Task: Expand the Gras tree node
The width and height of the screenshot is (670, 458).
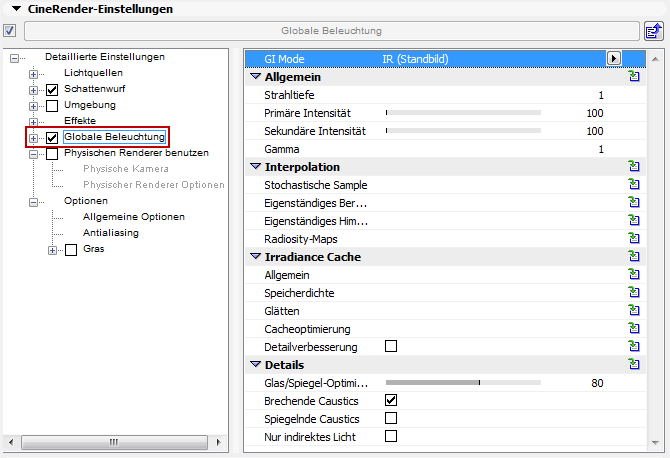Action: point(52,250)
